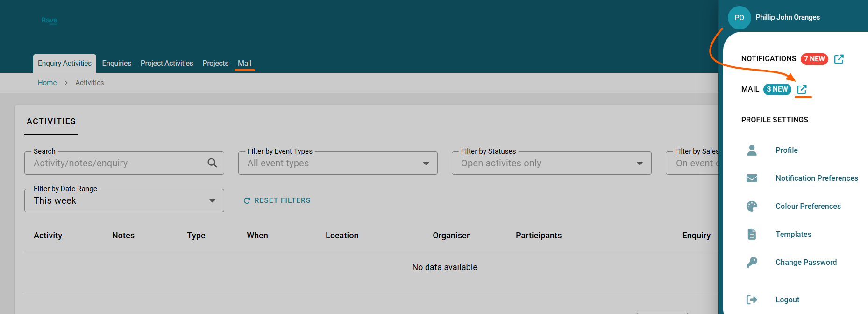Expand the Filter by Statuses dropdown
Screen dimensions: 868x314
point(640,163)
